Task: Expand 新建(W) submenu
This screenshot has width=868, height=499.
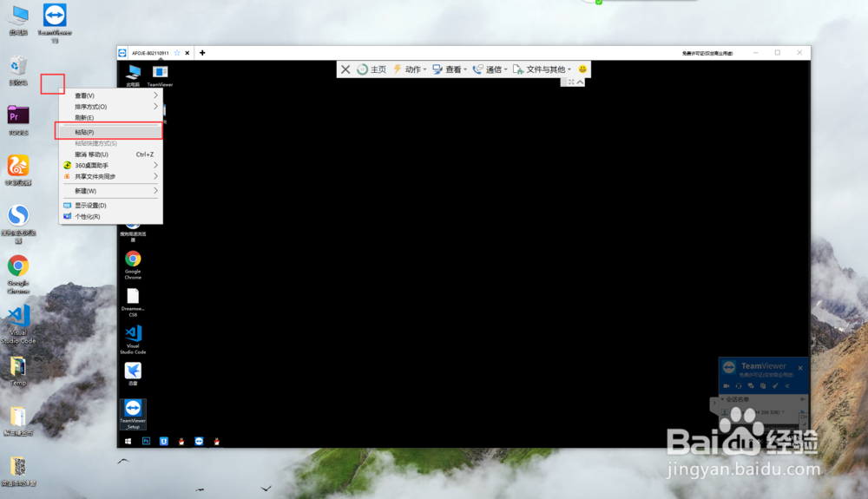Action: click(x=110, y=191)
